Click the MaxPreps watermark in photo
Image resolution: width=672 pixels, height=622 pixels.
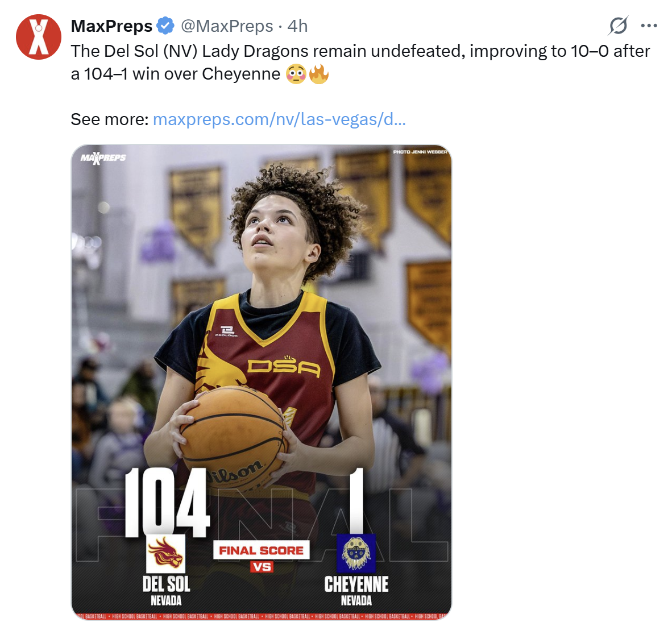click(x=103, y=157)
